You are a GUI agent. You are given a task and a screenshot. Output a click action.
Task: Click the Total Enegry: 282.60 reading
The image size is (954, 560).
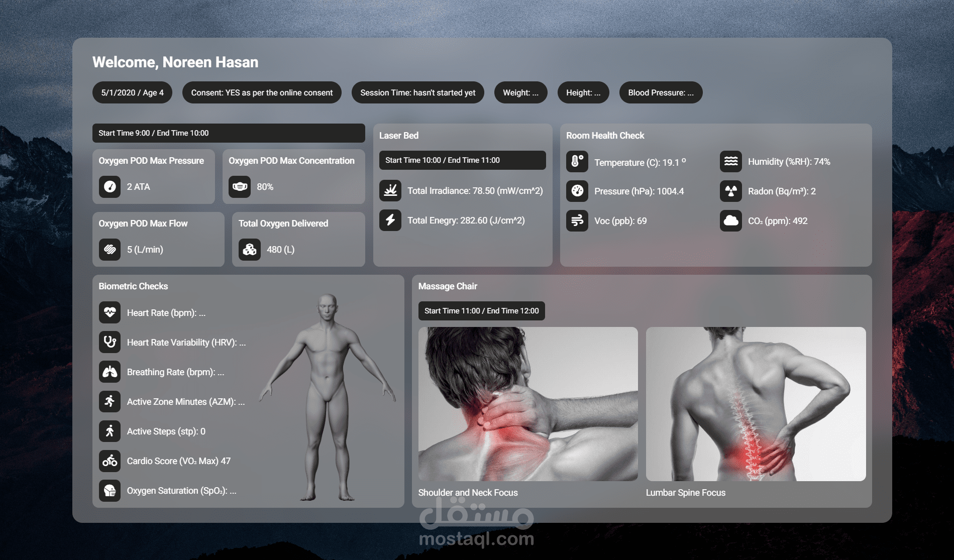[466, 220]
